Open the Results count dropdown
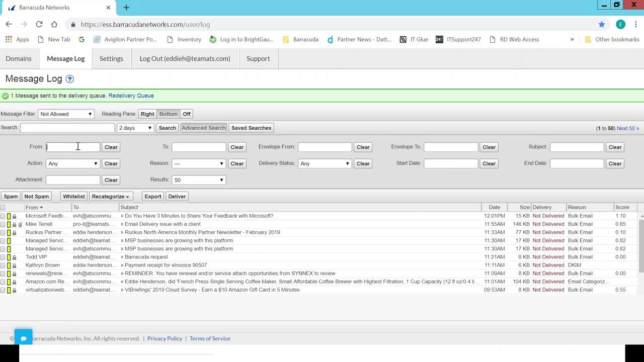644x362 pixels. pyautogui.click(x=199, y=180)
